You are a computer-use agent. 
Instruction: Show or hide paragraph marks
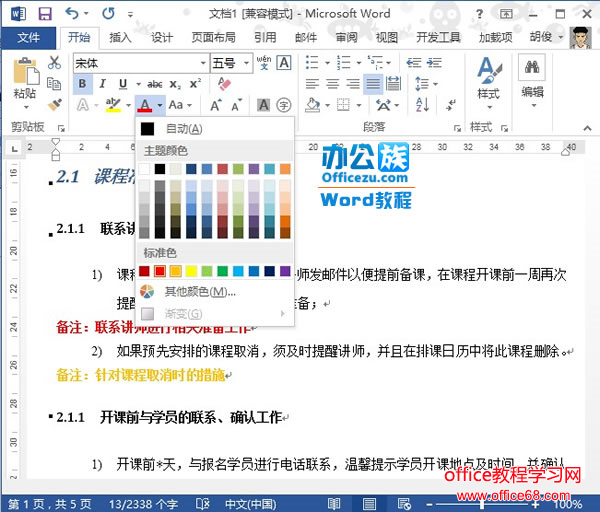tap(451, 104)
